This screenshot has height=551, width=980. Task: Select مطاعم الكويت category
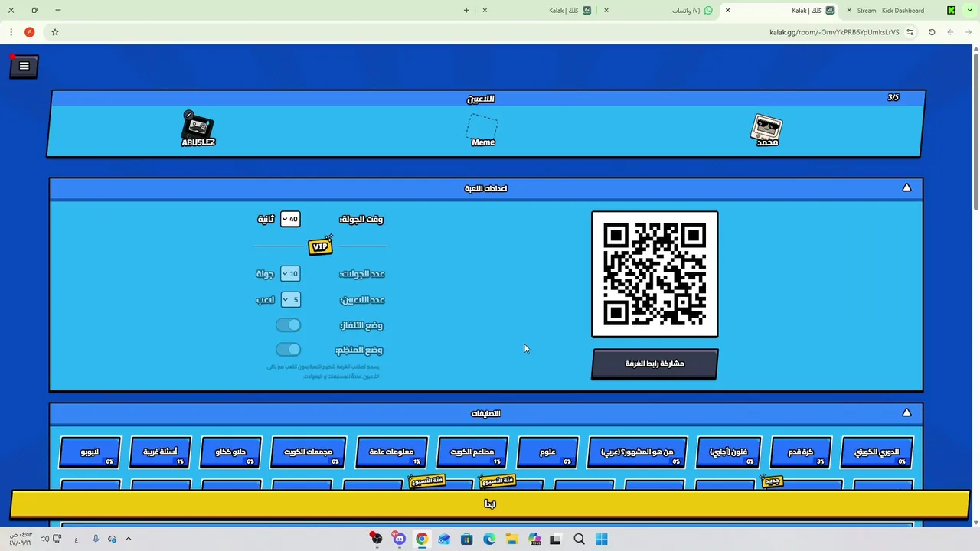(x=472, y=452)
